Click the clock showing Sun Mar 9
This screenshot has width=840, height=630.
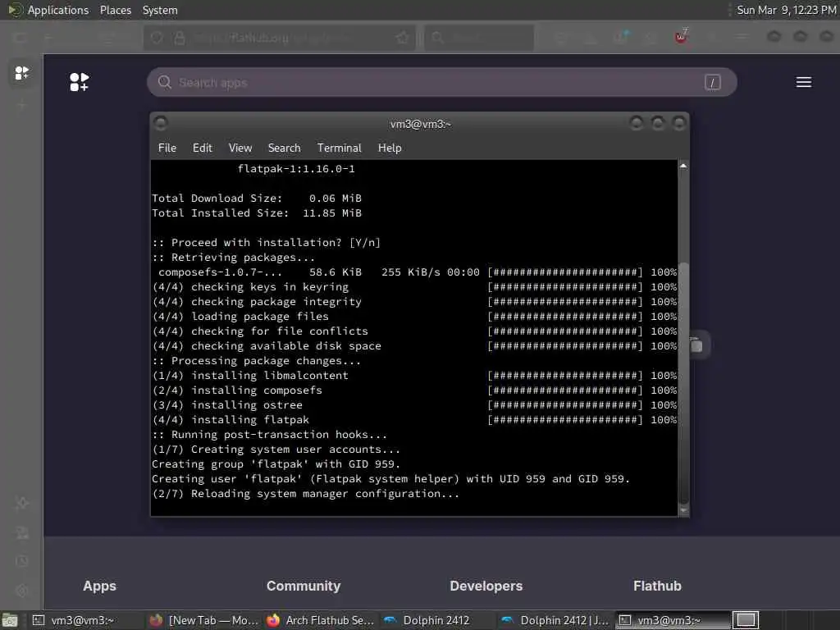coord(786,10)
